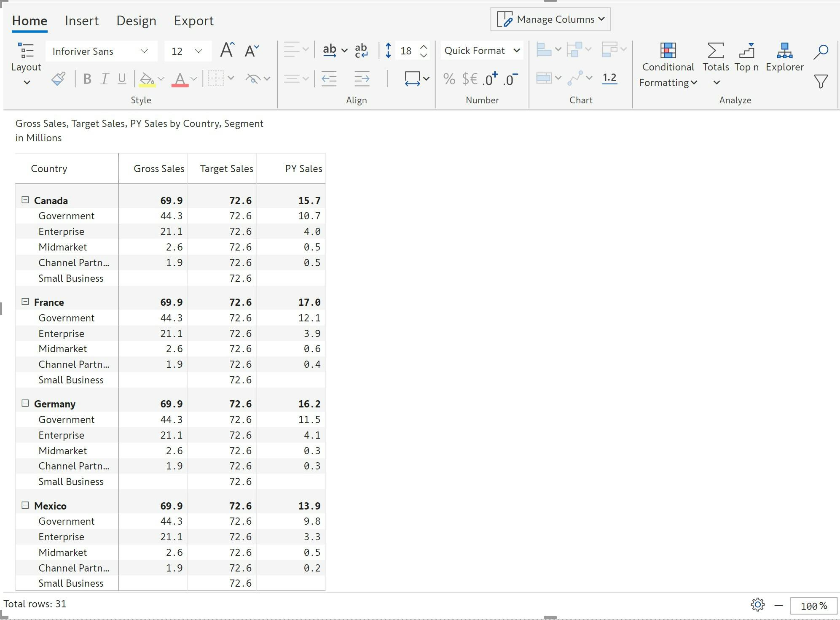The width and height of the screenshot is (840, 620).
Task: Click the increase font size icon
Action: pyautogui.click(x=227, y=51)
